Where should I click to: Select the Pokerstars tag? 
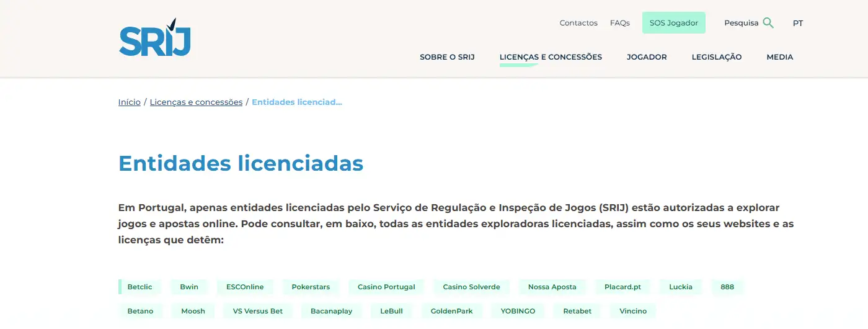point(311,287)
